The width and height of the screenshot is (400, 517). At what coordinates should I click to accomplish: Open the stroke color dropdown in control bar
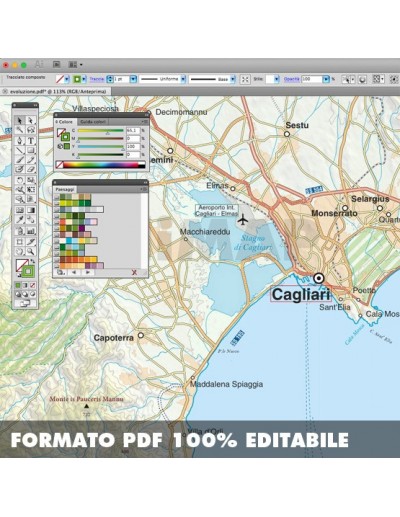tap(84, 79)
